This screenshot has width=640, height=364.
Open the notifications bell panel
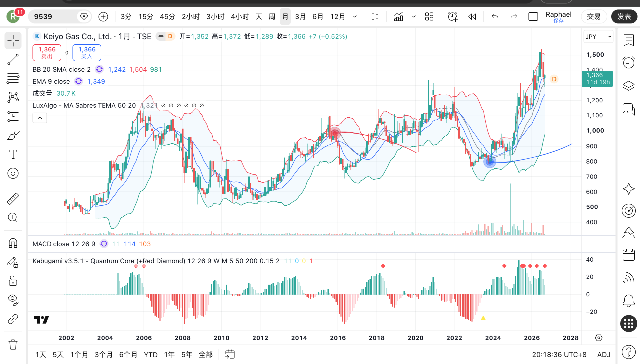coord(628,301)
